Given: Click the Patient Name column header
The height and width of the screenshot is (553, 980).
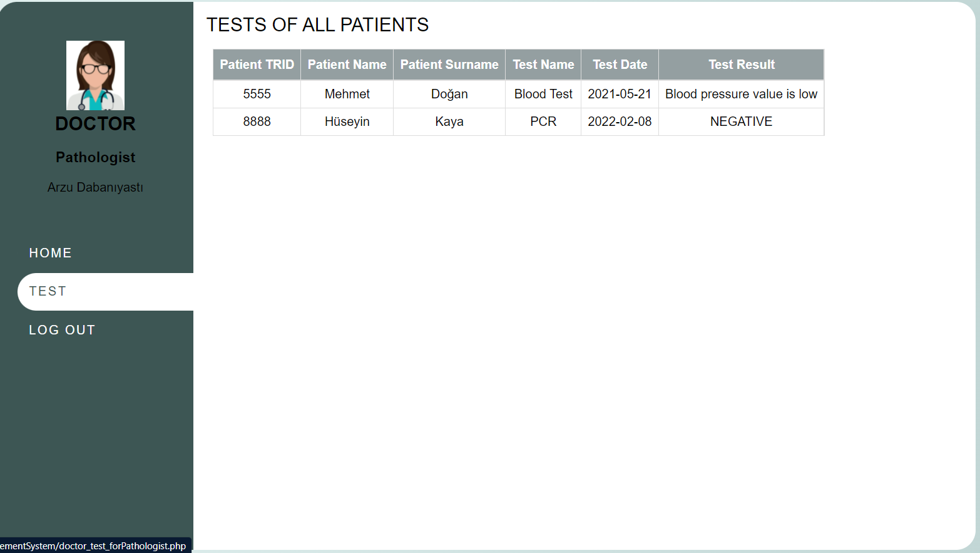Looking at the screenshot, I should coord(347,65).
